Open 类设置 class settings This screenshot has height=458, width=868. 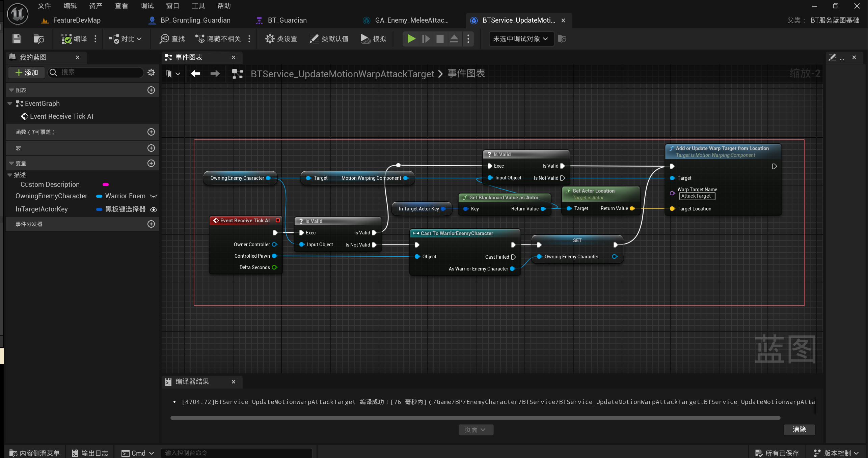pos(281,39)
